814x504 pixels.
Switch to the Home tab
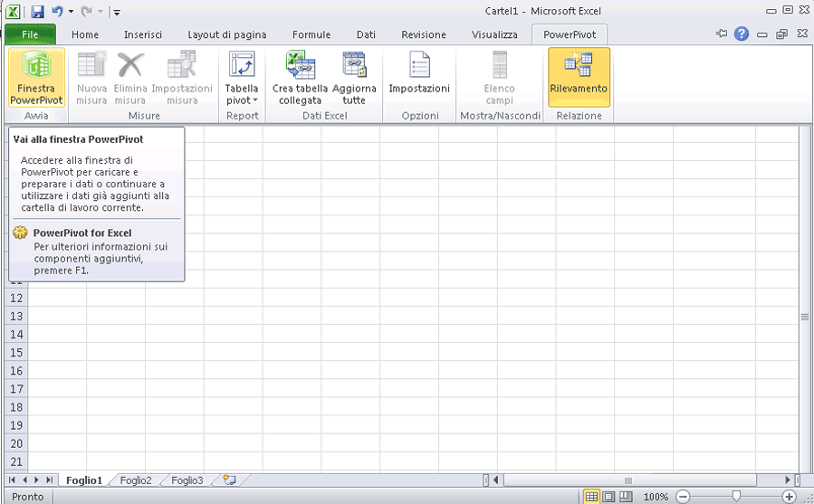pos(85,34)
